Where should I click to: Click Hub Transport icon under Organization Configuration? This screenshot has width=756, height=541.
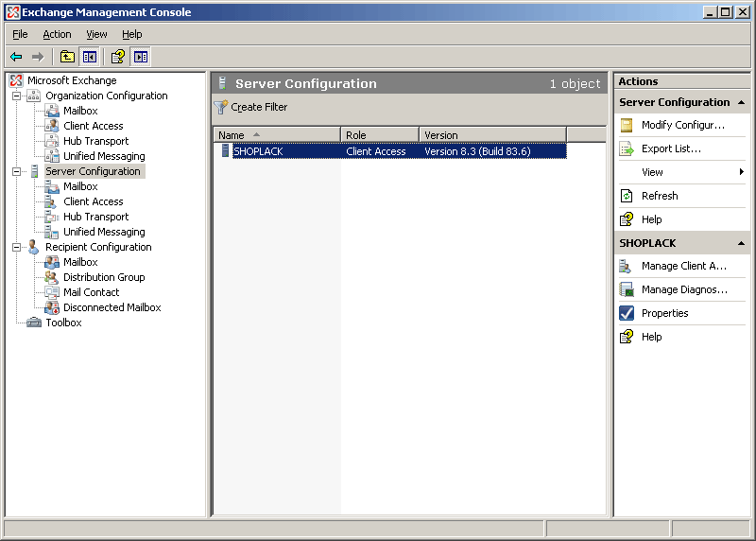tap(52, 141)
